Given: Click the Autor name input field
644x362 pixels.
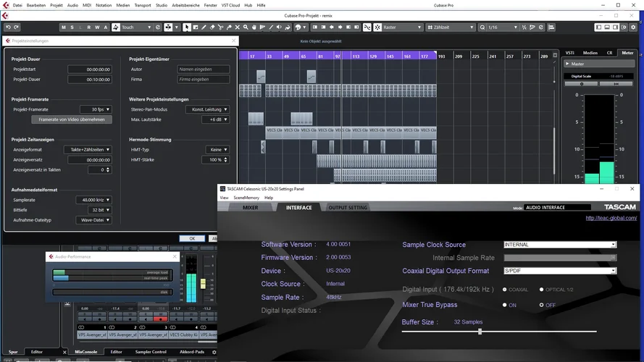Looking at the screenshot, I should click(204, 70).
